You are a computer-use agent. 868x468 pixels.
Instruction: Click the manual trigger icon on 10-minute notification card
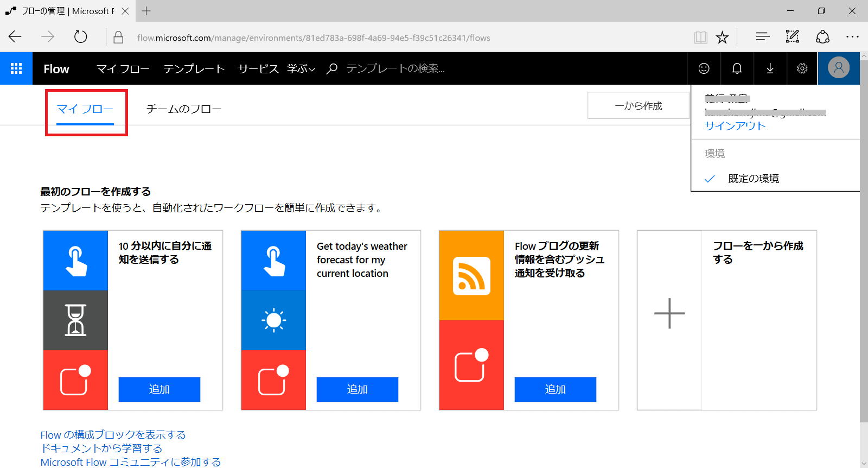(75, 261)
